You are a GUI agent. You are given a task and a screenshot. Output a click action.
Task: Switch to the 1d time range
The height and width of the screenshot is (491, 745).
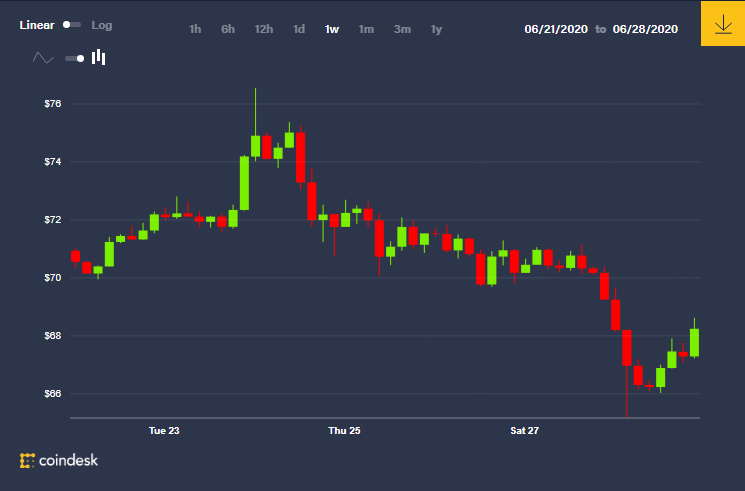[299, 29]
